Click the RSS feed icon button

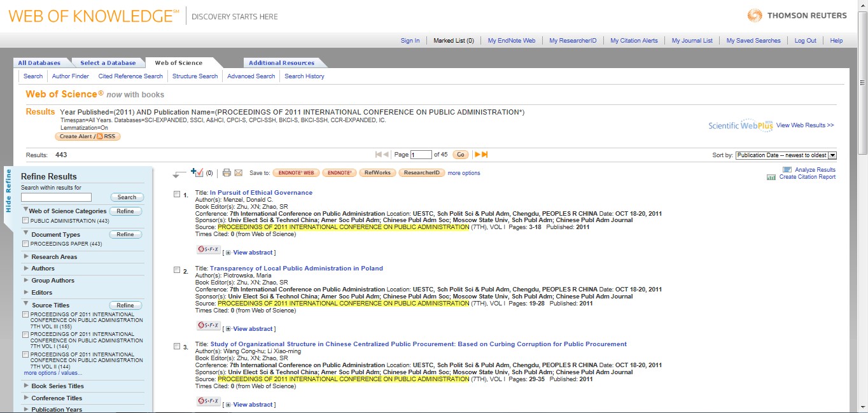(x=107, y=136)
